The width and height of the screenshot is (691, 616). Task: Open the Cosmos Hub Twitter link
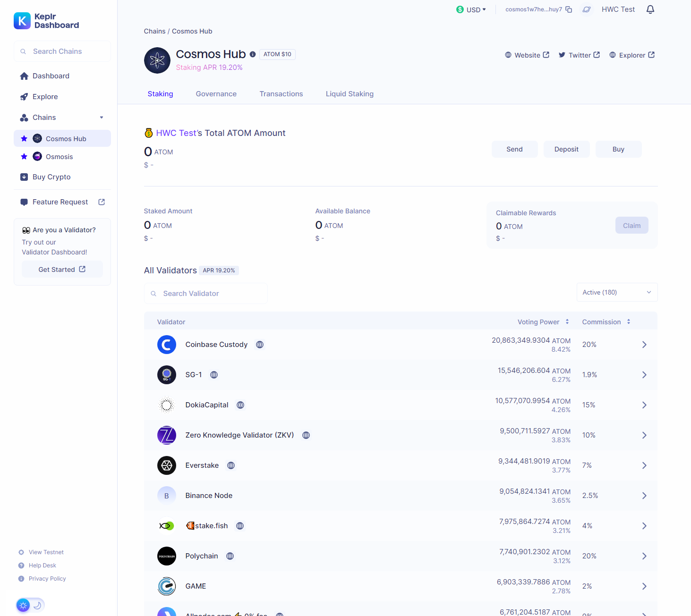(579, 55)
